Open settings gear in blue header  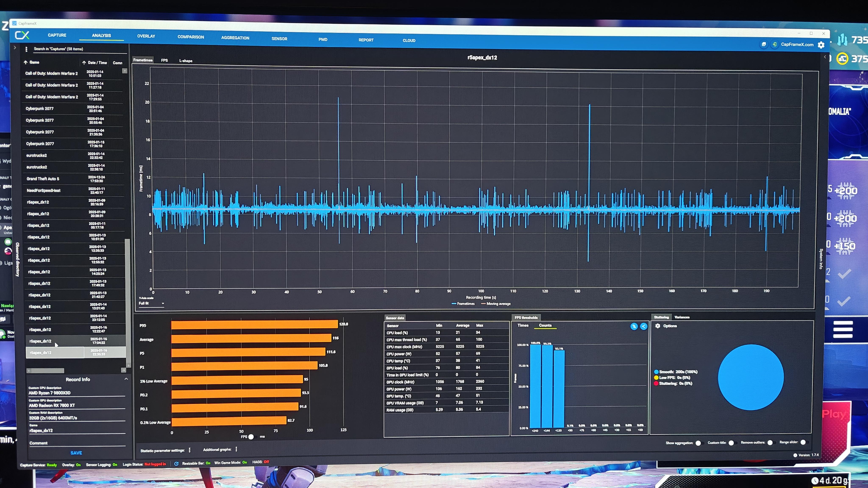point(821,45)
